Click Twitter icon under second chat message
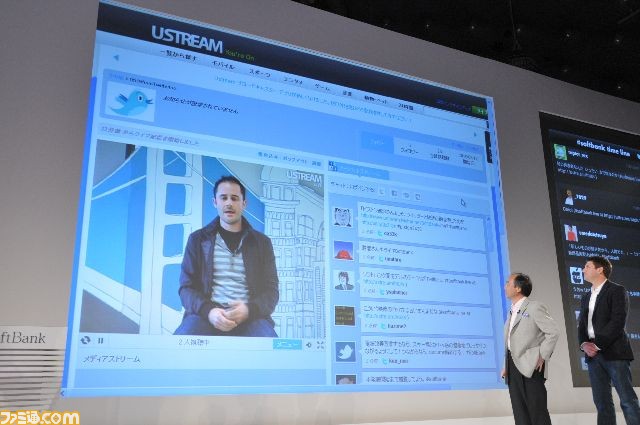The width and height of the screenshot is (640, 425). coord(381,259)
